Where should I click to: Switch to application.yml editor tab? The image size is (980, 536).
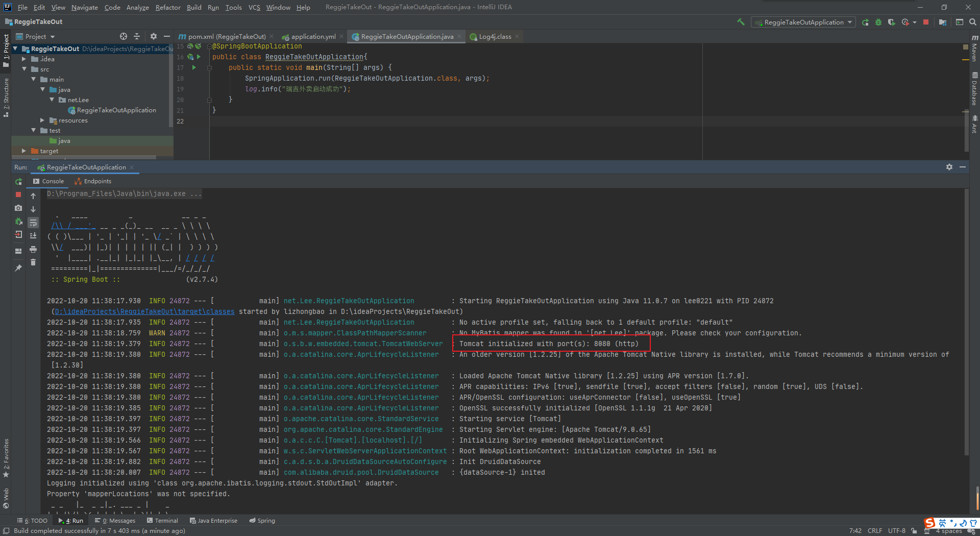[313, 36]
